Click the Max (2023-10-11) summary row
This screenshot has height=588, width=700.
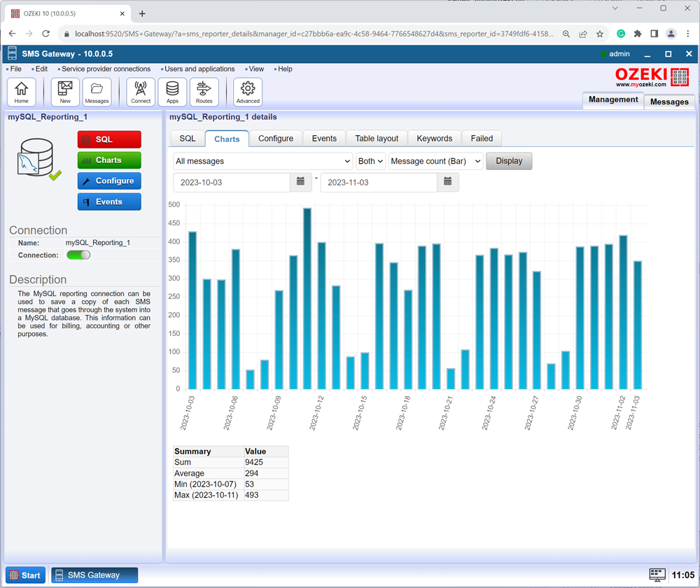click(x=231, y=495)
